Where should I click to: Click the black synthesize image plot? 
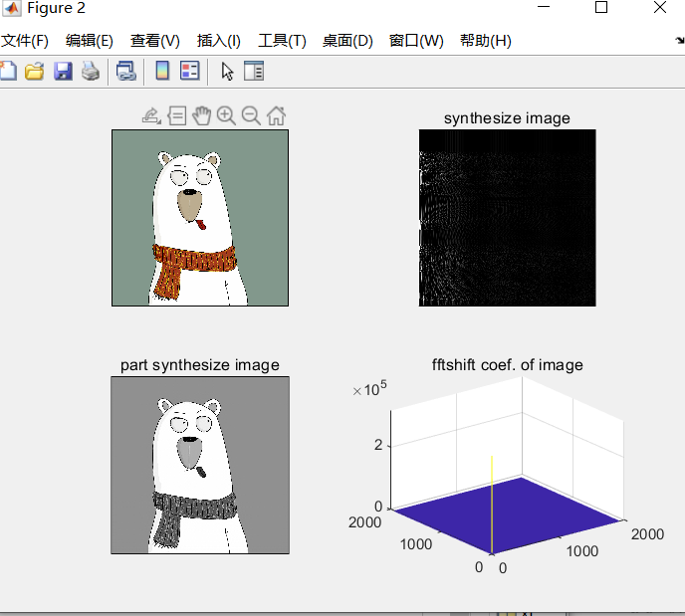click(x=507, y=218)
